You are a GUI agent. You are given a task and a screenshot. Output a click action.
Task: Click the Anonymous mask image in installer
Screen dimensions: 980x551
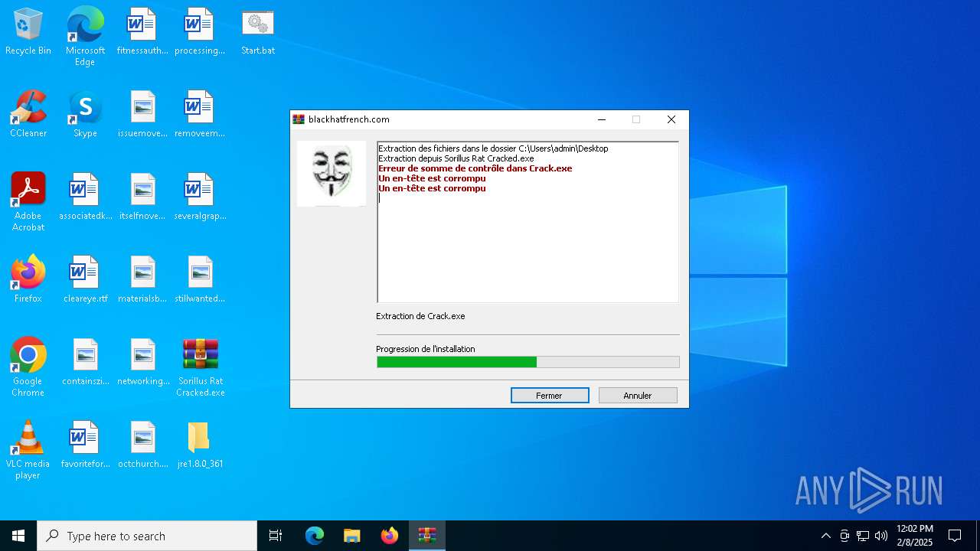(x=332, y=174)
